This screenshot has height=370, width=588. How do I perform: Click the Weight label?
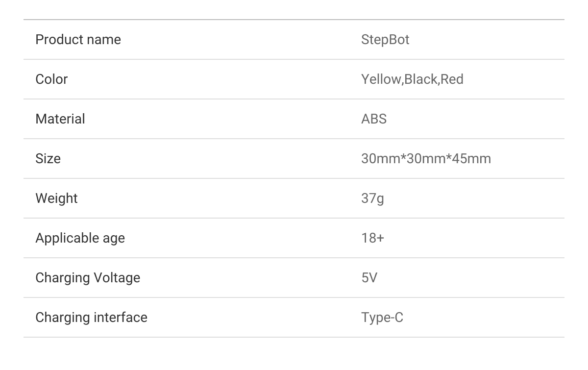click(56, 198)
